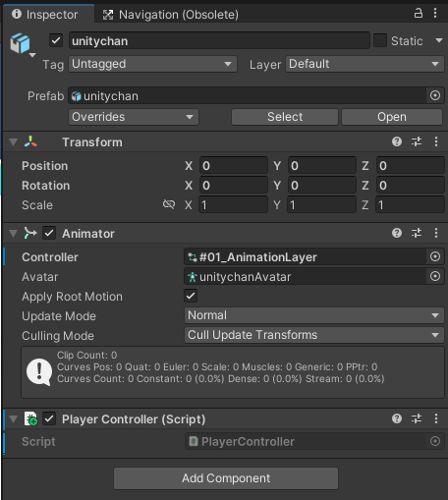Open object picker for Prefab field
448x500 pixels.
pos(435,95)
